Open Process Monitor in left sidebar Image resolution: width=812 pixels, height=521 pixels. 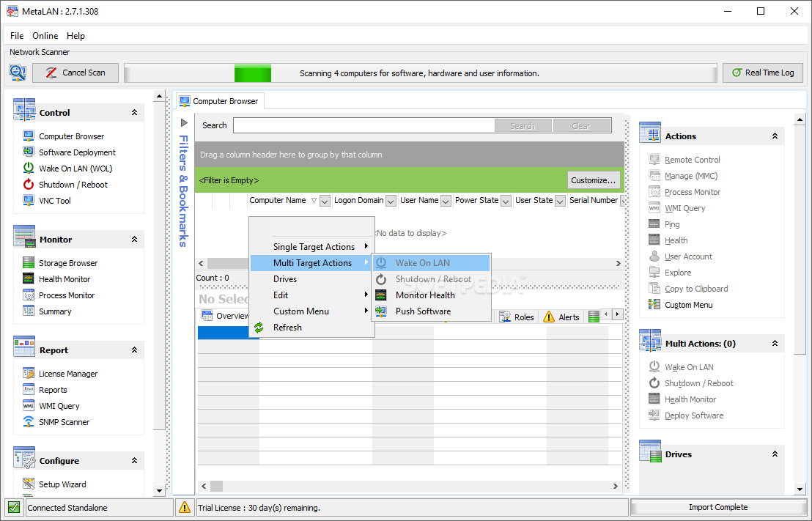(67, 295)
